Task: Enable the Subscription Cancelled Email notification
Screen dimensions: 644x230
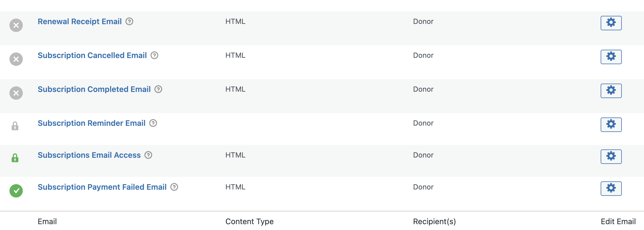Action: point(16,59)
